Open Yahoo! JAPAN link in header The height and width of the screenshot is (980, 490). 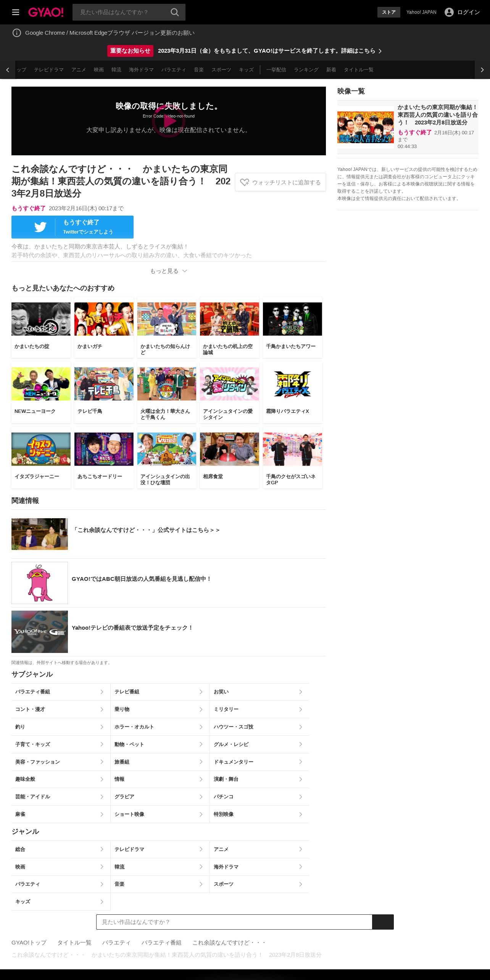click(x=421, y=12)
